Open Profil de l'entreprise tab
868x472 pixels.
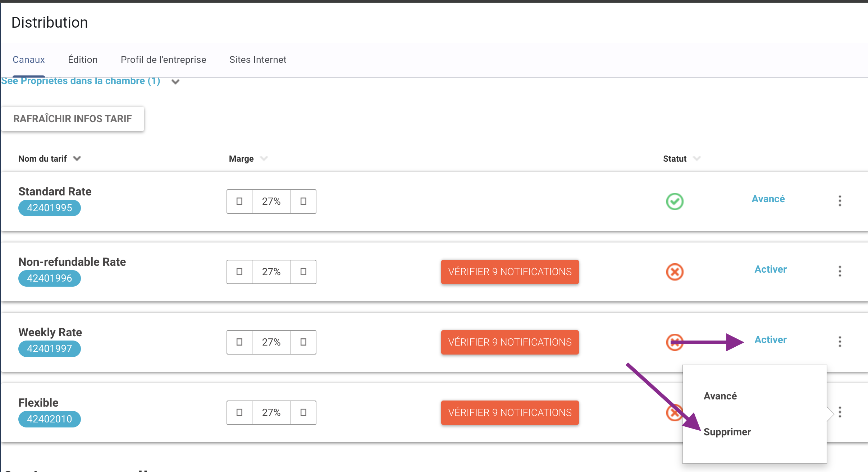pyautogui.click(x=164, y=60)
